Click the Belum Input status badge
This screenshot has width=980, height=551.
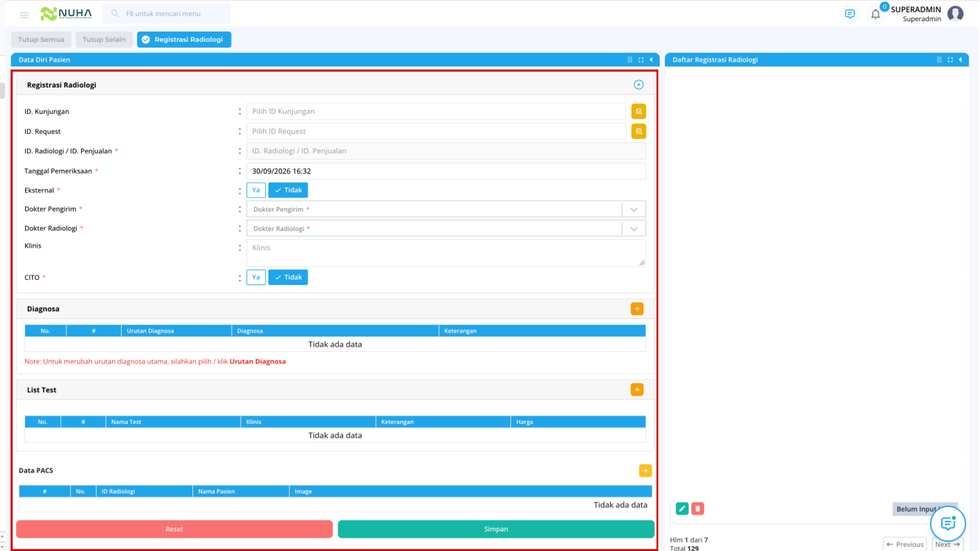tap(925, 509)
